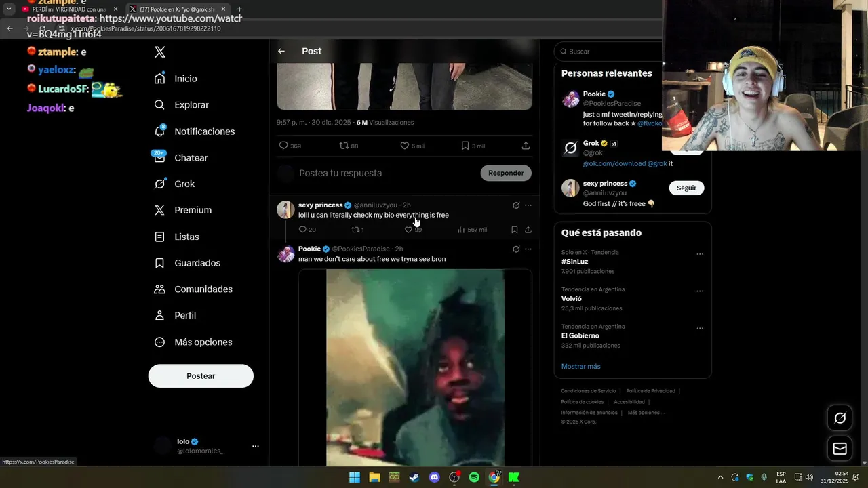The image size is (868, 488).
Task: Open Notificaciones in the sidebar
Action: [x=194, y=131]
